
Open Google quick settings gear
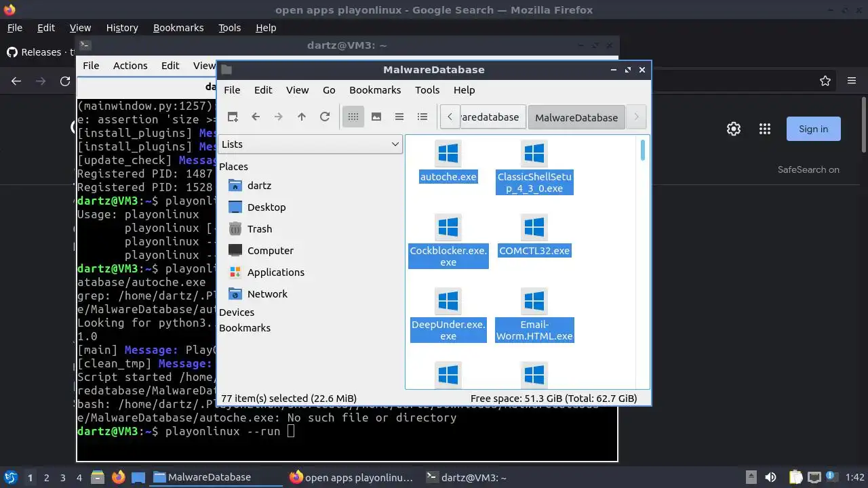733,129
